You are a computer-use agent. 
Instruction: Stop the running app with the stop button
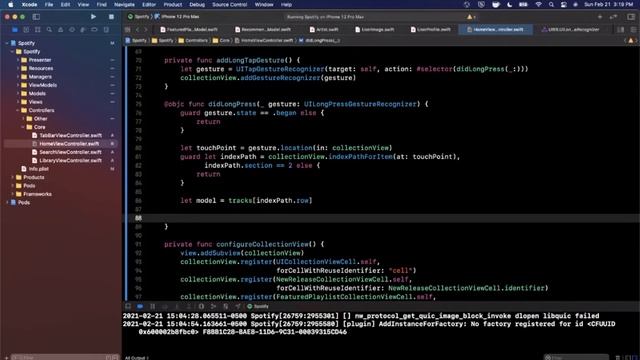pyautogui.click(x=111, y=17)
